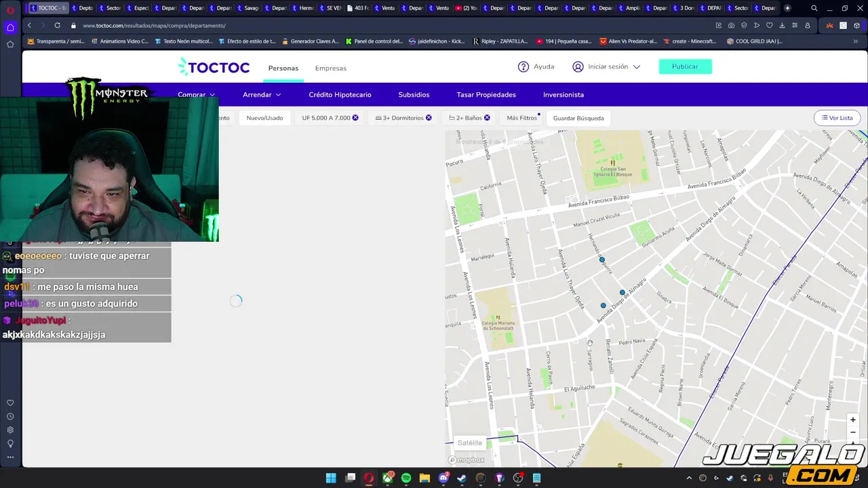Select map marker on Avenida Diego de Almagro

click(623, 293)
